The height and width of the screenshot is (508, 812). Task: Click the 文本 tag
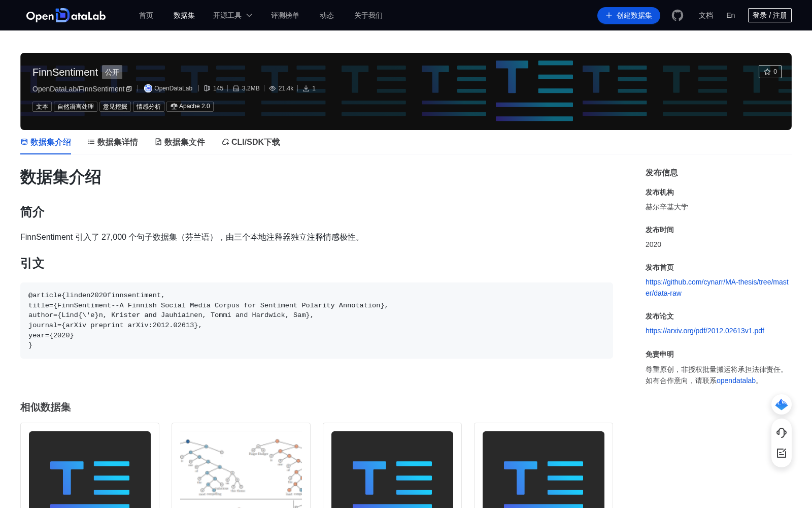[42, 107]
